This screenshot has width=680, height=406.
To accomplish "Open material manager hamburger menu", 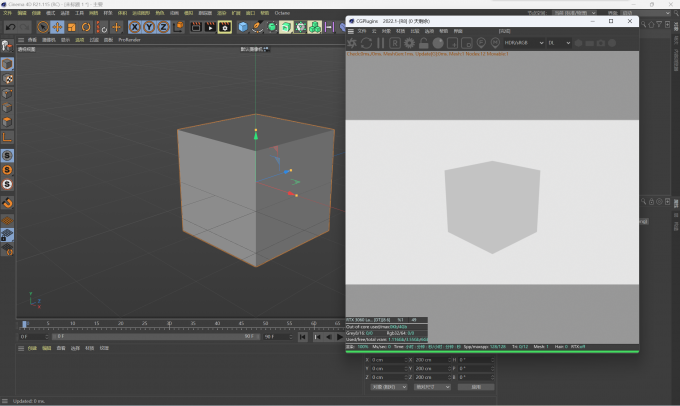I will pyautogui.click(x=21, y=348).
